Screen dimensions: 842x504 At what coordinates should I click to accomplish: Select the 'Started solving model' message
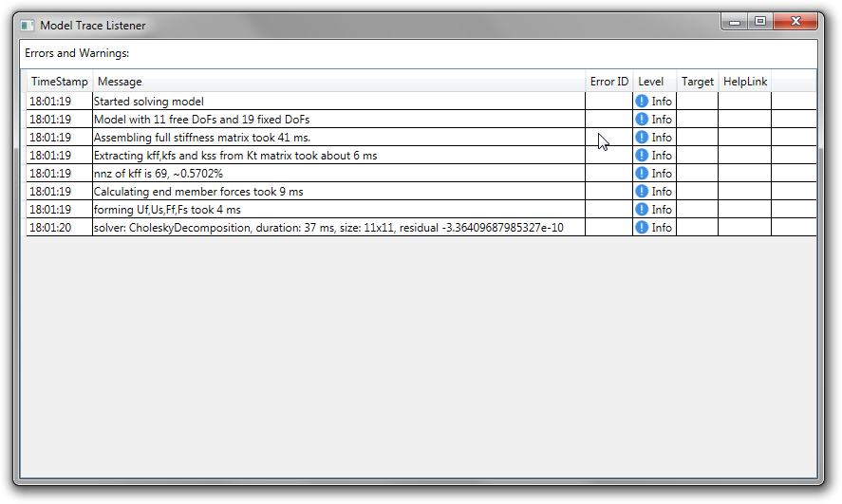[149, 102]
